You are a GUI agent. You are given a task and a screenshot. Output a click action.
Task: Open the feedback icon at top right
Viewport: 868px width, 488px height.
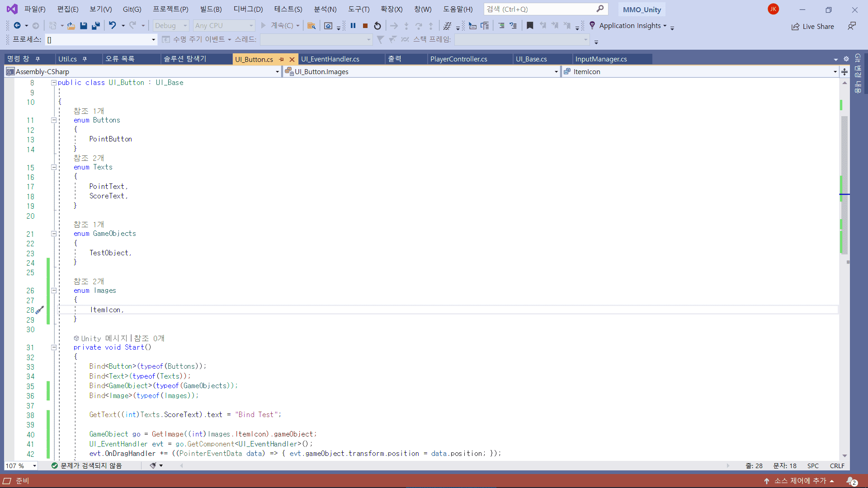[x=852, y=26]
